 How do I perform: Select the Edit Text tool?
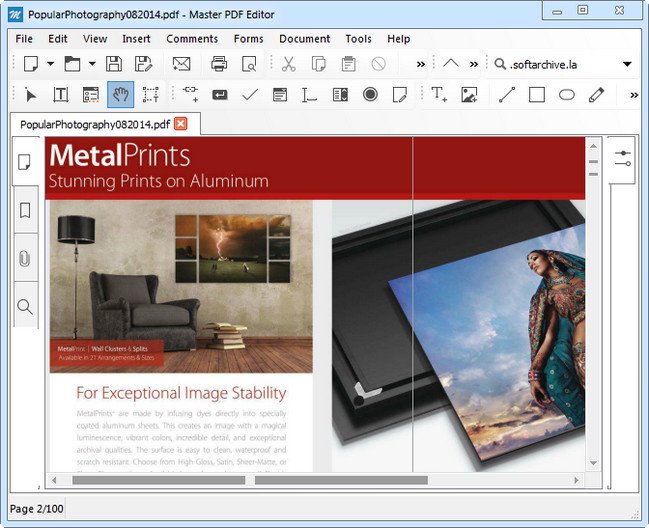pyautogui.click(x=61, y=95)
